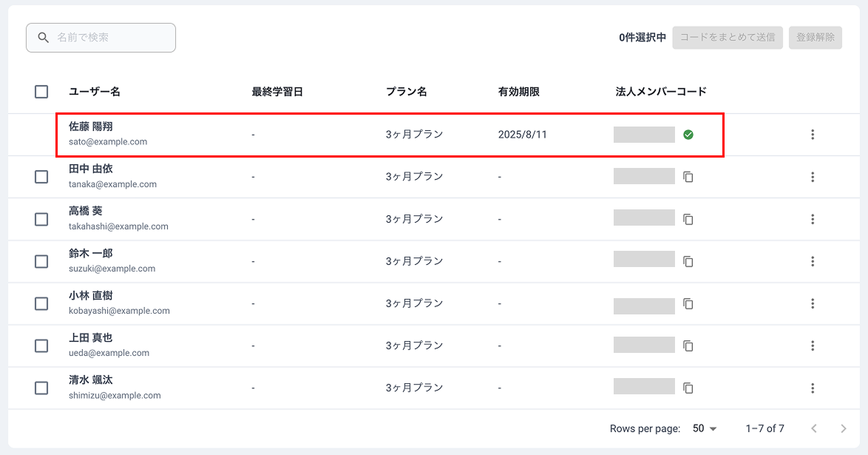The height and width of the screenshot is (455, 868).
Task: Toggle the select-all checkbox in header
Action: pyautogui.click(x=41, y=92)
